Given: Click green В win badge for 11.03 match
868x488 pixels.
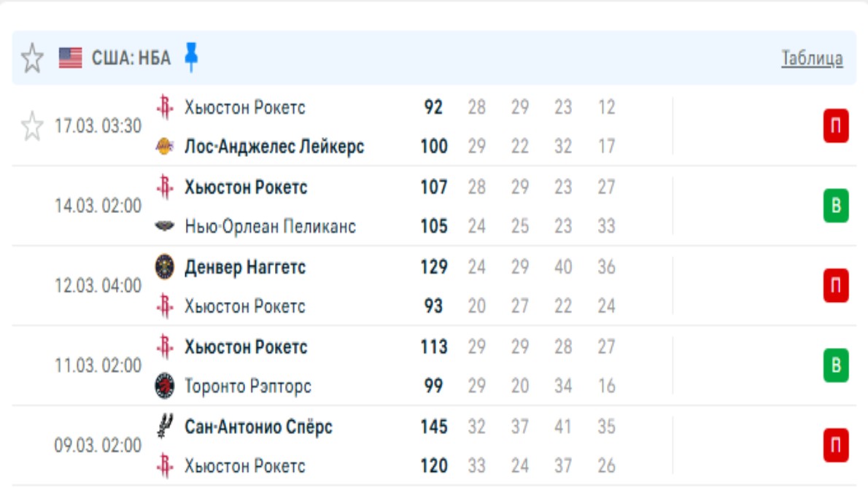Looking at the screenshot, I should click(x=836, y=365).
